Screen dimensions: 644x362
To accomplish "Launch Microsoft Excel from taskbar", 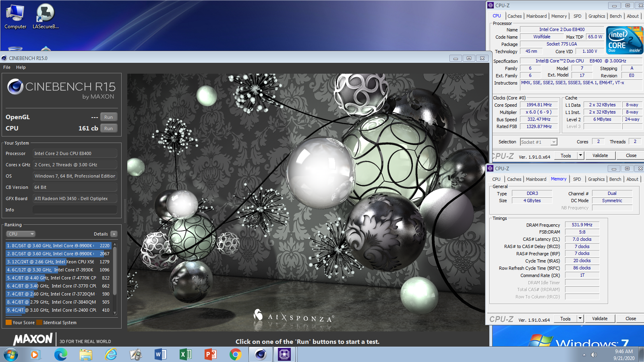I will coord(186,355).
